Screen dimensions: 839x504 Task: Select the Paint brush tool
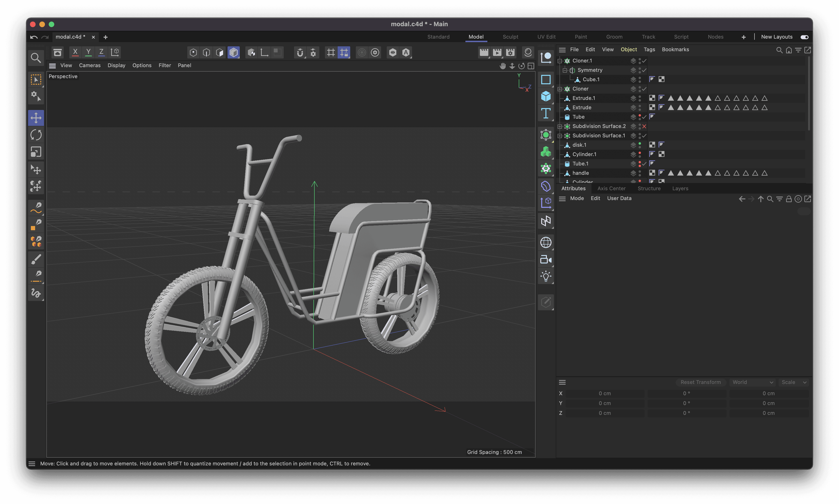(36, 259)
